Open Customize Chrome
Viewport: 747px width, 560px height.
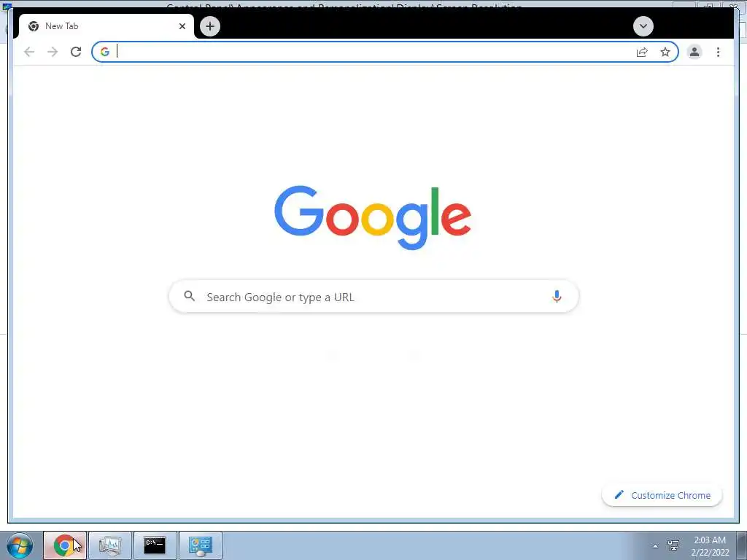[x=662, y=495]
